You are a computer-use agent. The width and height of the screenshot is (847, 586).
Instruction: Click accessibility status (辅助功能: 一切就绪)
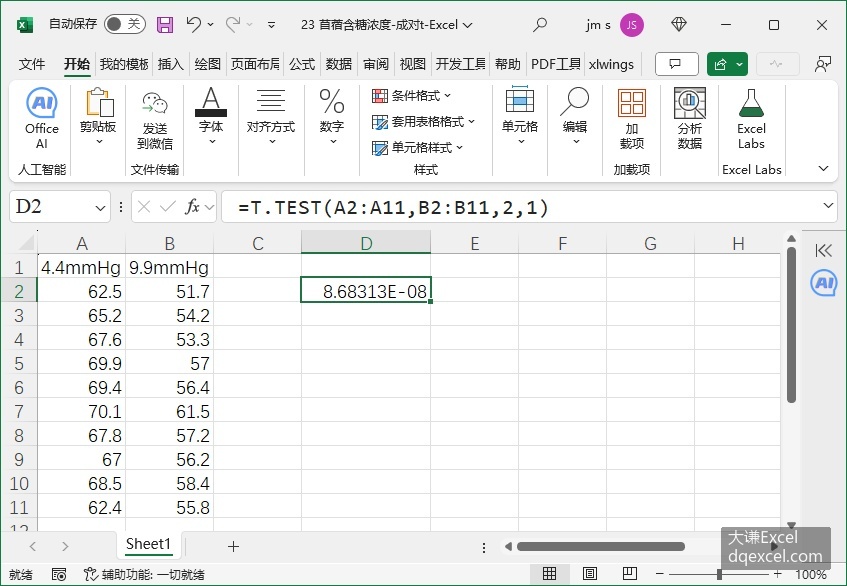144,574
